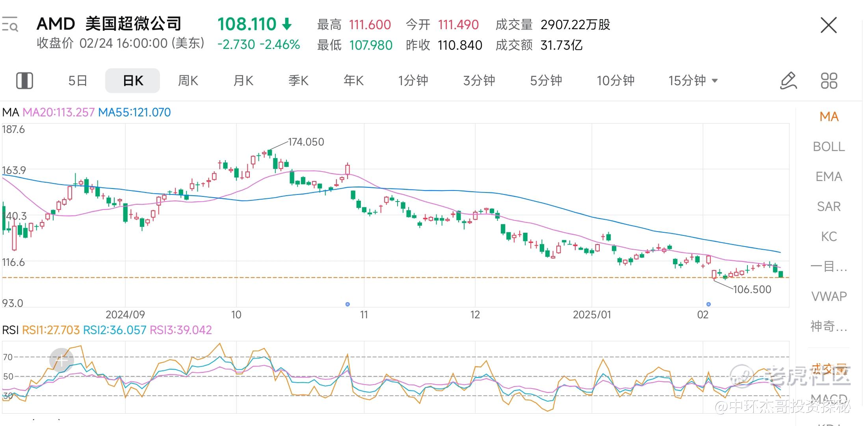Select the 一目 Ichimoku indicator
Image resolution: width=868 pixels, height=426 pixels.
(x=829, y=267)
